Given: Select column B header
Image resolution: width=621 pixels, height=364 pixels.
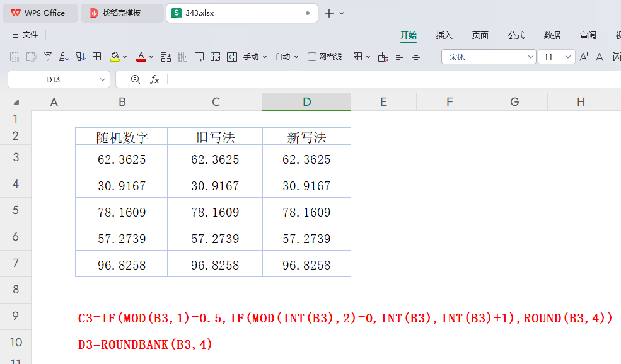Looking at the screenshot, I should point(122,101).
